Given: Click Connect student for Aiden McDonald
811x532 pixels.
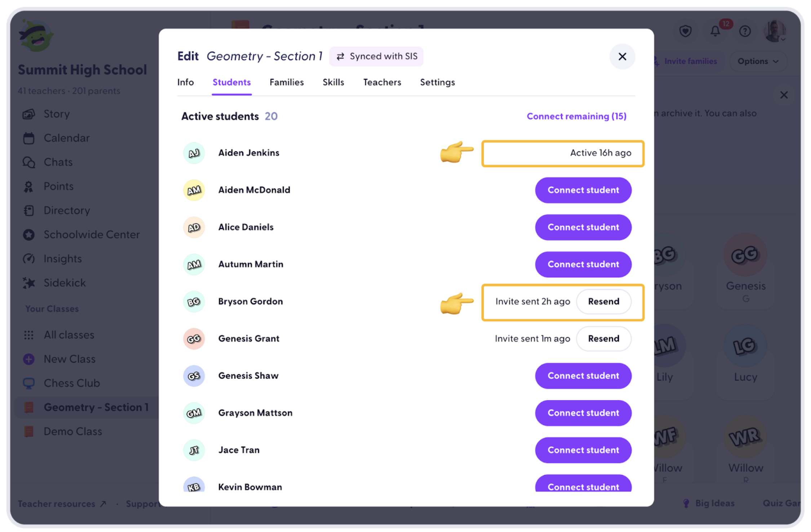Looking at the screenshot, I should coord(583,190).
